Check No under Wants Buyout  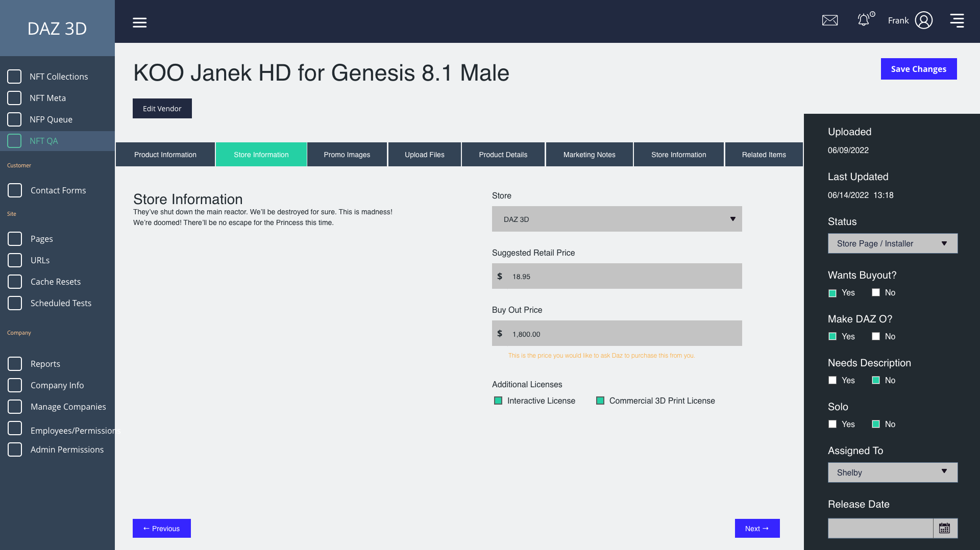click(876, 292)
